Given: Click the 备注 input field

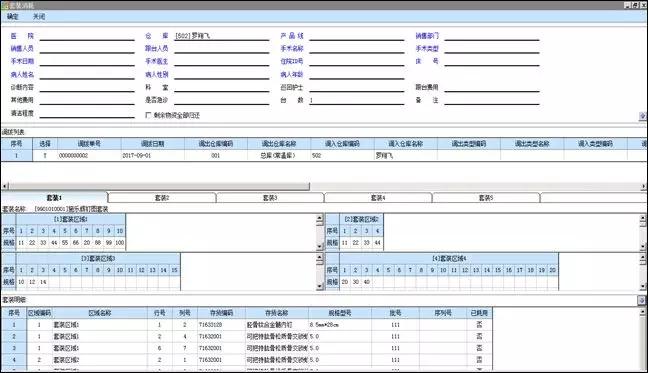Looking at the screenshot, I should point(492,100).
